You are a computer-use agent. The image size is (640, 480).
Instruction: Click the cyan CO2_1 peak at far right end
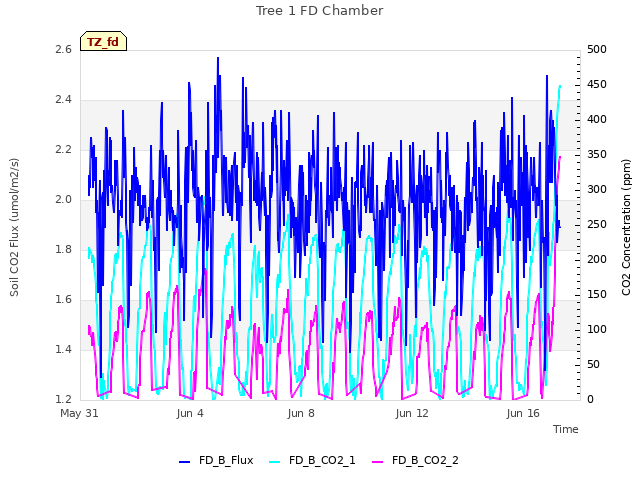560,86
